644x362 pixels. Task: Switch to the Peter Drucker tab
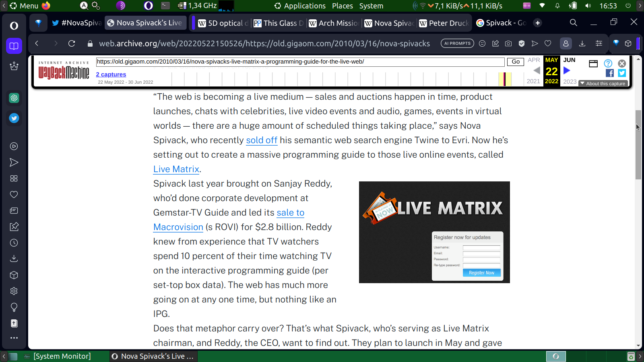444,23
